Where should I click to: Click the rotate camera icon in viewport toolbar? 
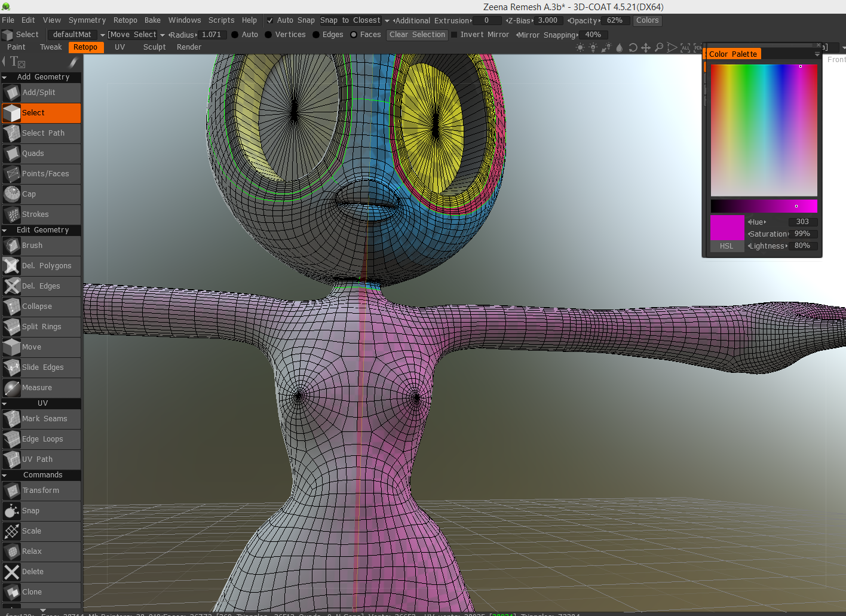coord(633,48)
